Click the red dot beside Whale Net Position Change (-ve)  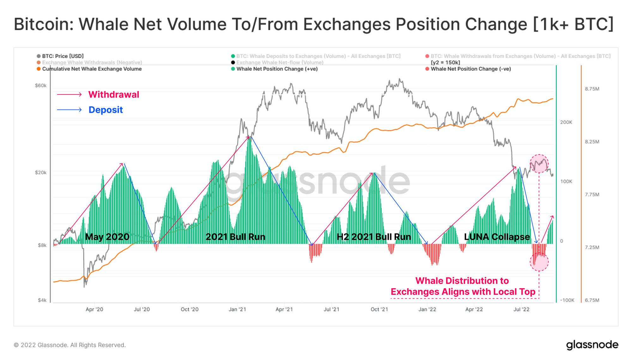(427, 69)
